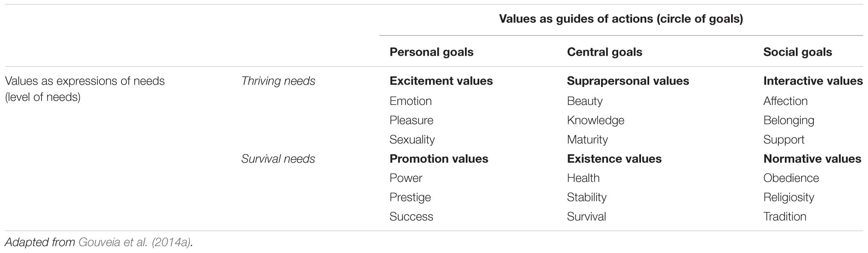868x253 pixels.
Task: Select the Normative values heading
Action: pyautogui.click(x=812, y=159)
